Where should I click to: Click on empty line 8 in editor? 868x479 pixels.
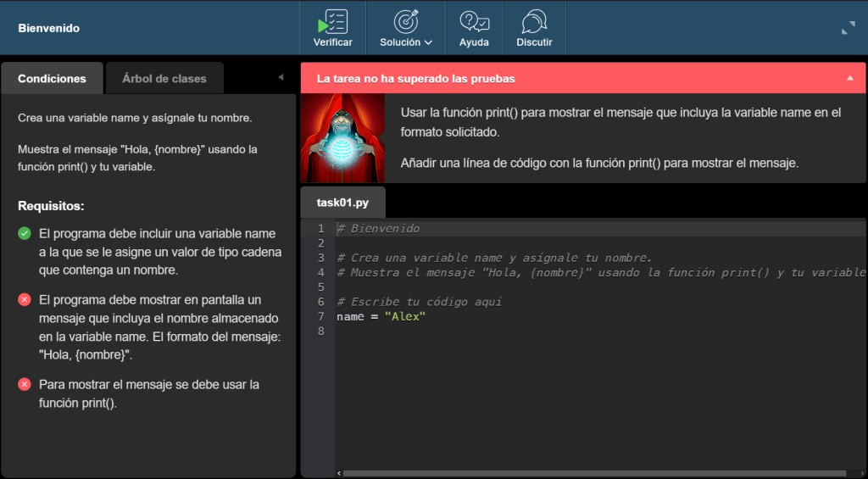pyautogui.click(x=509, y=331)
